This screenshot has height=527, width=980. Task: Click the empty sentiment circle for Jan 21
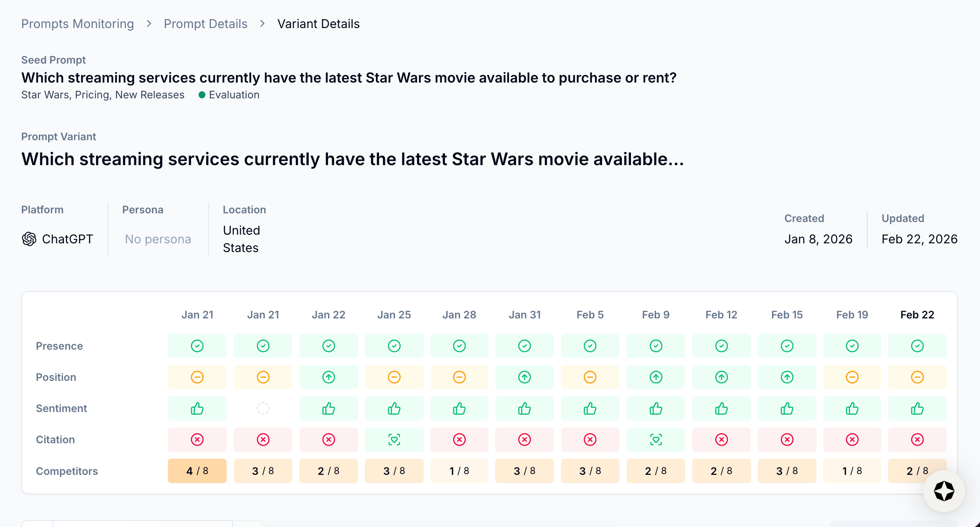(263, 408)
